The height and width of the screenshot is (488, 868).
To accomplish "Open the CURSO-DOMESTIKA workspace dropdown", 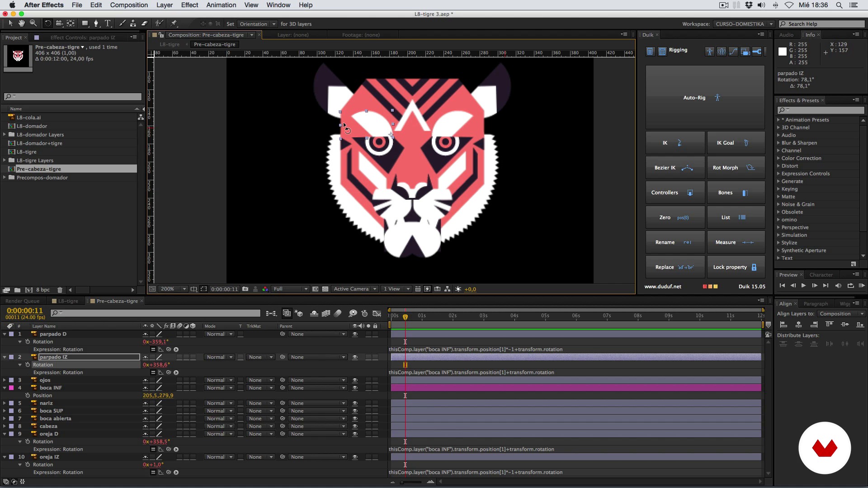I will tap(744, 24).
